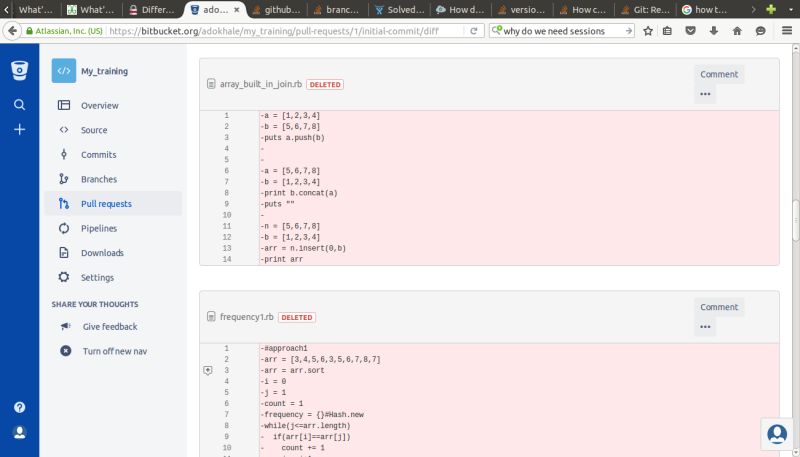The height and width of the screenshot is (457, 800).
Task: Click Give feedback link
Action: point(110,326)
